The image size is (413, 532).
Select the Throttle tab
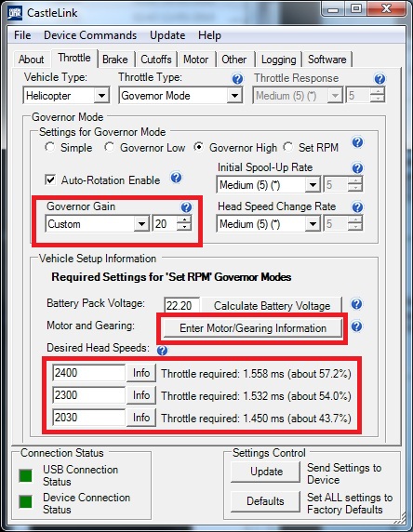[74, 58]
